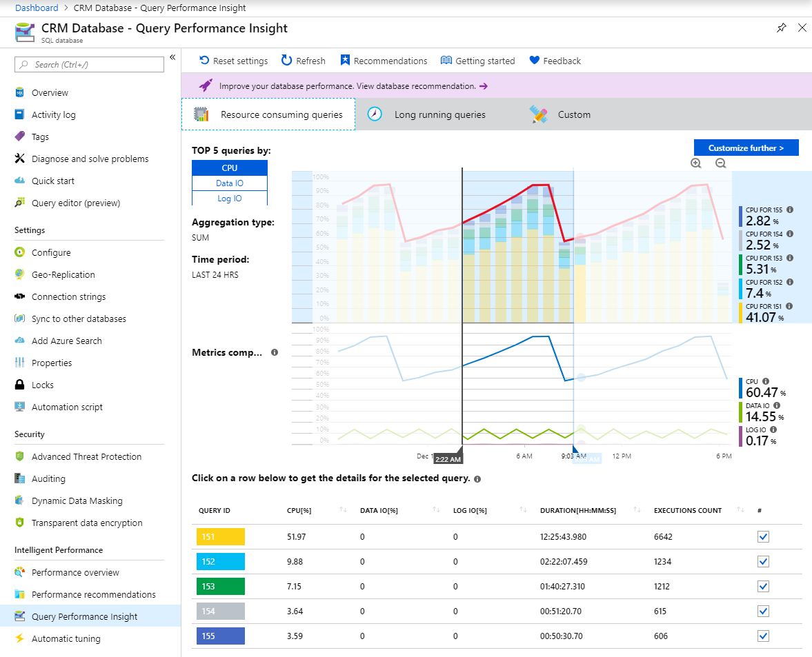Uncheck the checkbox for query 153
The image size is (812, 657).
763,586
